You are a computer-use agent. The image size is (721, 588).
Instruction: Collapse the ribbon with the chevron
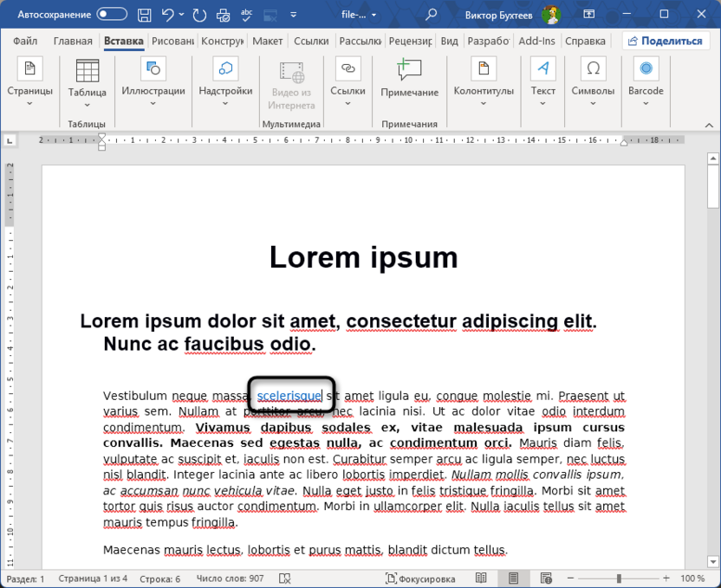click(x=709, y=125)
